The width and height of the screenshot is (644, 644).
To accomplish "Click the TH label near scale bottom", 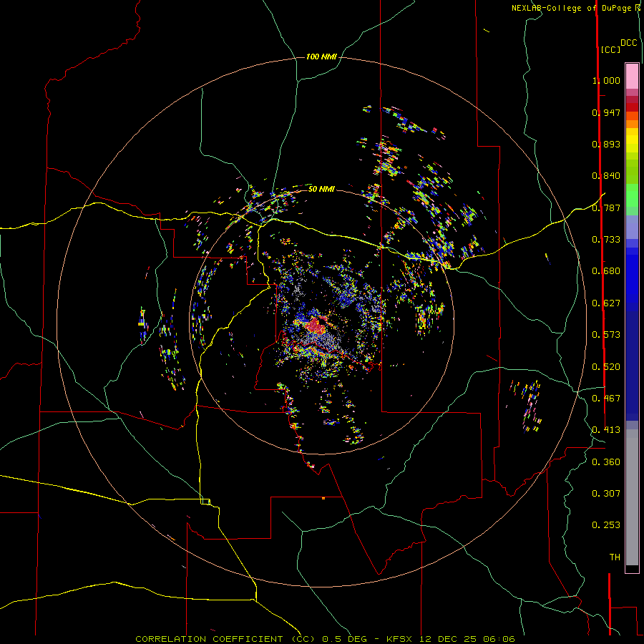I will [x=615, y=557].
